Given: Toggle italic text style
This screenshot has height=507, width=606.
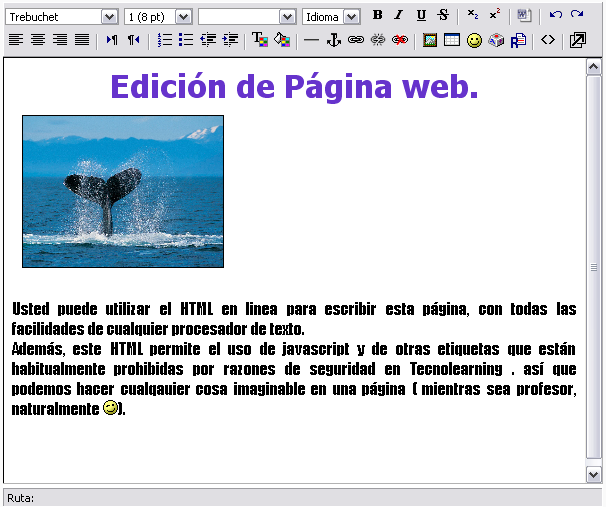Looking at the screenshot, I should tap(398, 16).
